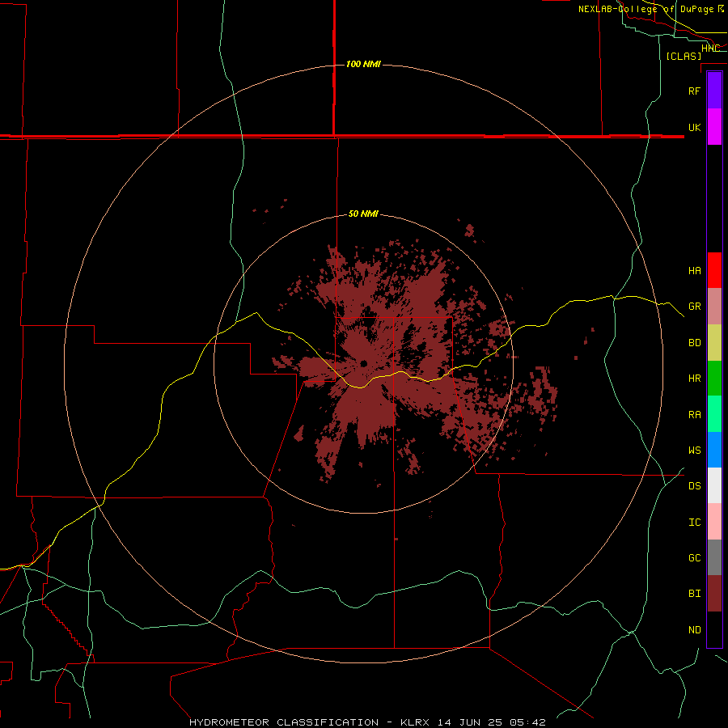This screenshot has width=728, height=728.
Task: Click the HA legend label
Action: pyautogui.click(x=694, y=270)
